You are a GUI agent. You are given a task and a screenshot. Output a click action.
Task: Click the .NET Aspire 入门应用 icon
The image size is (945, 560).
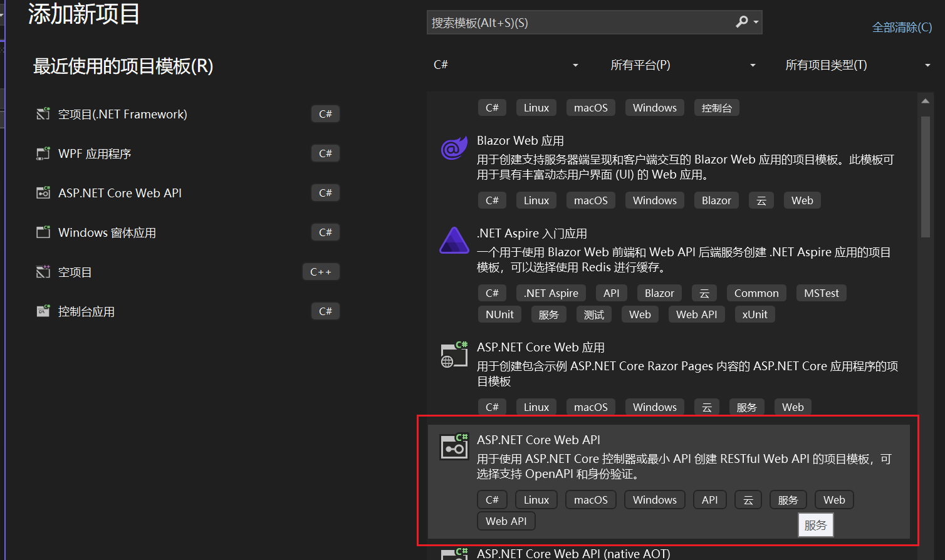click(454, 241)
